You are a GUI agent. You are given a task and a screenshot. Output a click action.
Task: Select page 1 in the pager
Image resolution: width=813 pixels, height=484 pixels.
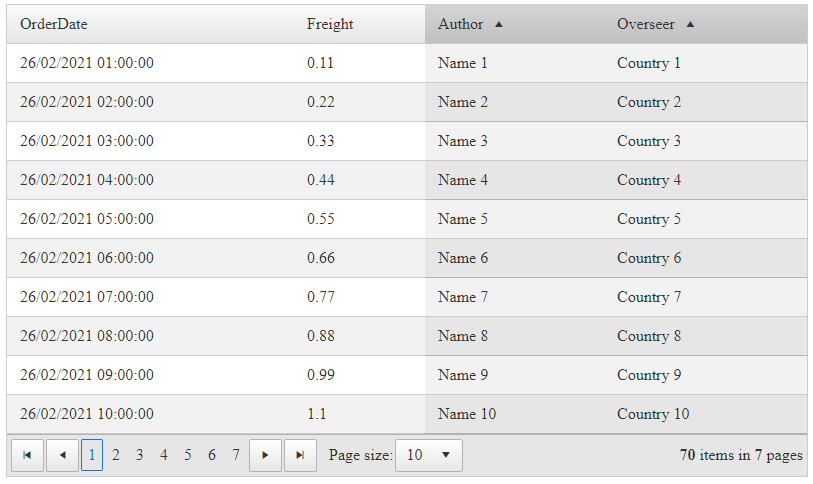click(x=92, y=455)
